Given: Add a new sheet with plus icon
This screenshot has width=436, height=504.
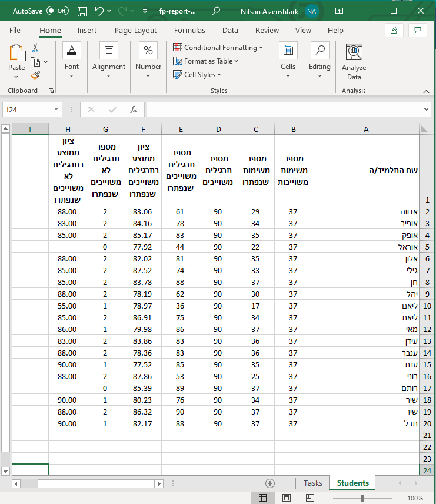Looking at the screenshot, I should (270, 483).
